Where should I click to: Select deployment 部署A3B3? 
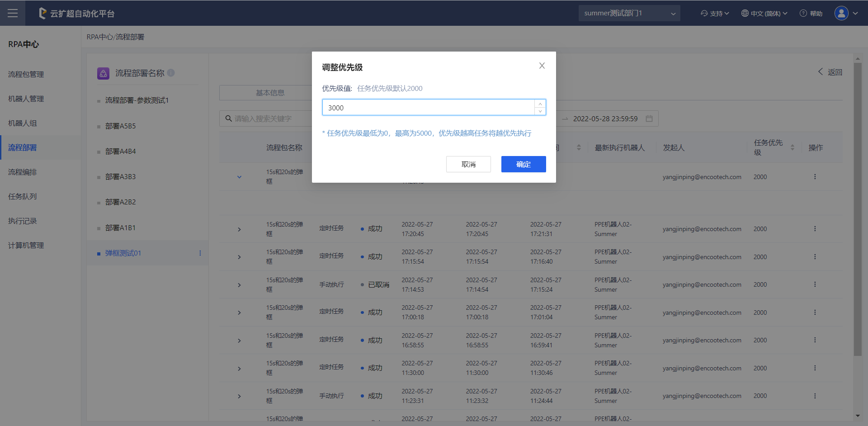[x=121, y=177]
